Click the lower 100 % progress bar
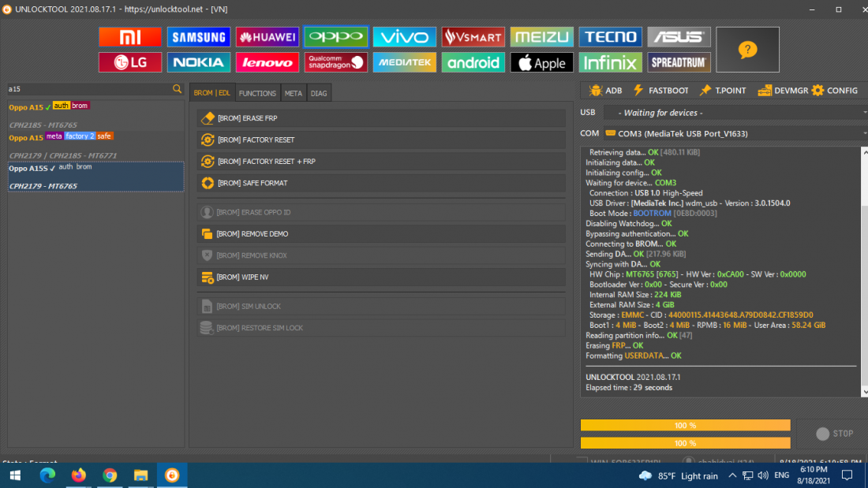This screenshot has height=488, width=868. pyautogui.click(x=685, y=442)
